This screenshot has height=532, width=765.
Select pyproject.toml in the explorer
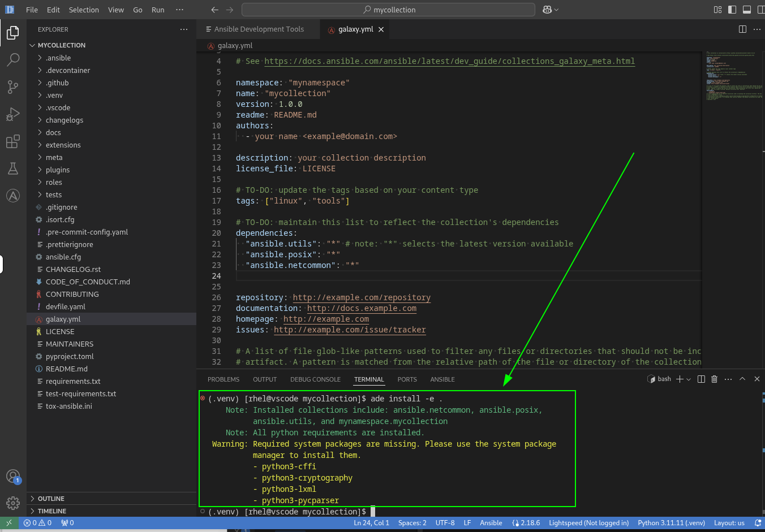pos(70,356)
